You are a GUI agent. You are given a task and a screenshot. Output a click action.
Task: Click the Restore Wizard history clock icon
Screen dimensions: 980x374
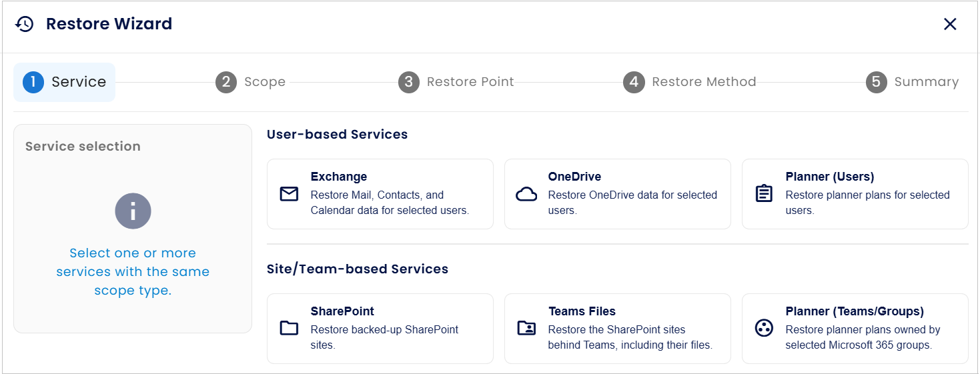(x=25, y=25)
